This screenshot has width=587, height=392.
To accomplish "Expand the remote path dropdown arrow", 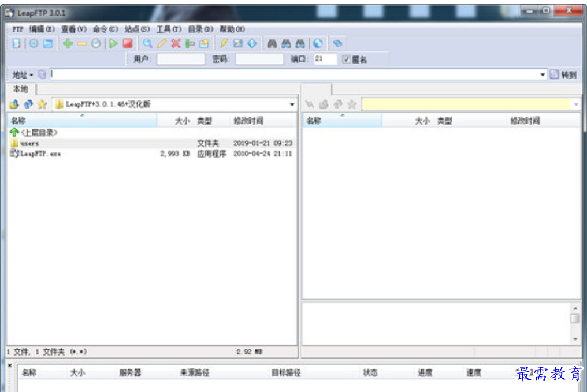I will [576, 104].
